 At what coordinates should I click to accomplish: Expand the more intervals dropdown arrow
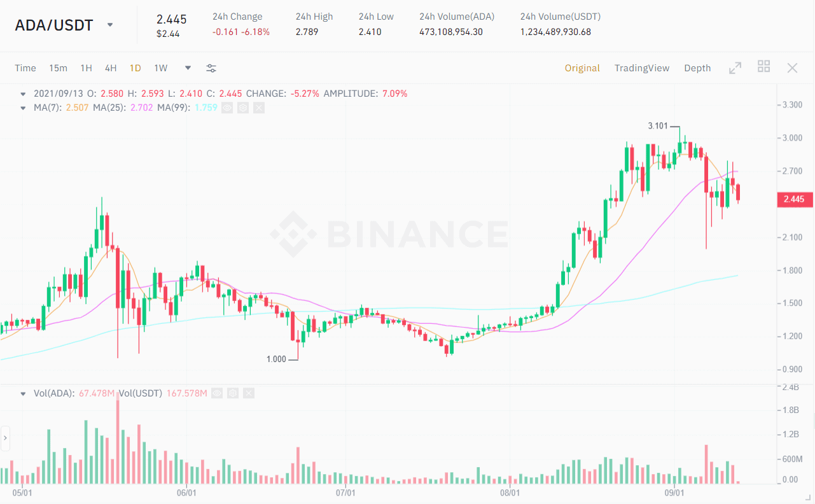click(188, 68)
